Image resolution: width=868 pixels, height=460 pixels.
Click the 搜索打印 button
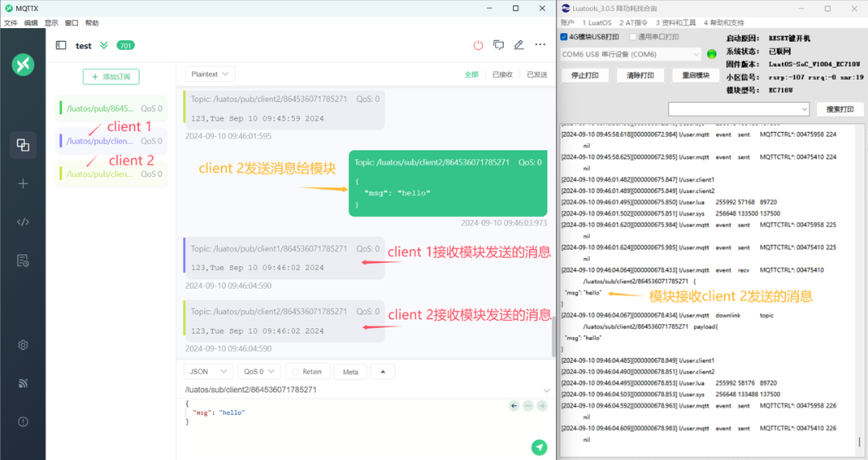pyautogui.click(x=840, y=109)
